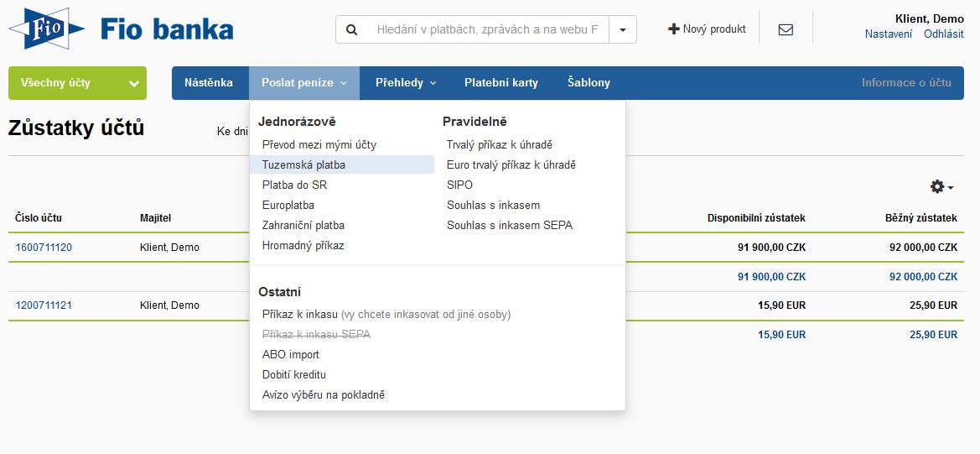Click the search magnifier icon
Viewport: 980px width, 454px height.
tap(352, 29)
